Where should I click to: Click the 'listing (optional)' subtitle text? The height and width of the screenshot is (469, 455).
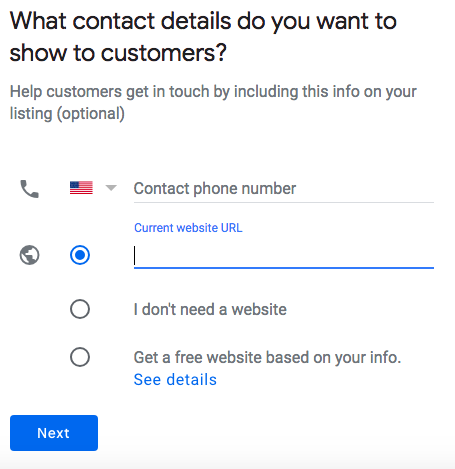[x=67, y=114]
